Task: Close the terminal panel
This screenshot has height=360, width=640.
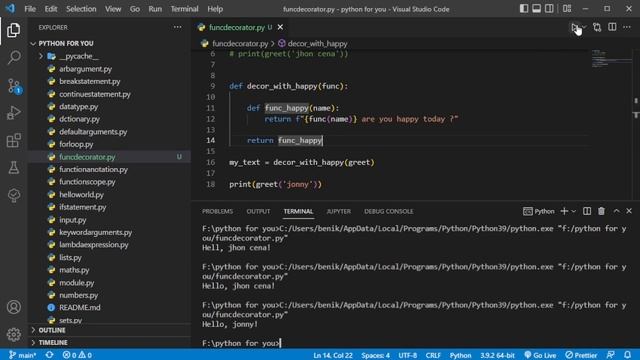Action: [629, 211]
